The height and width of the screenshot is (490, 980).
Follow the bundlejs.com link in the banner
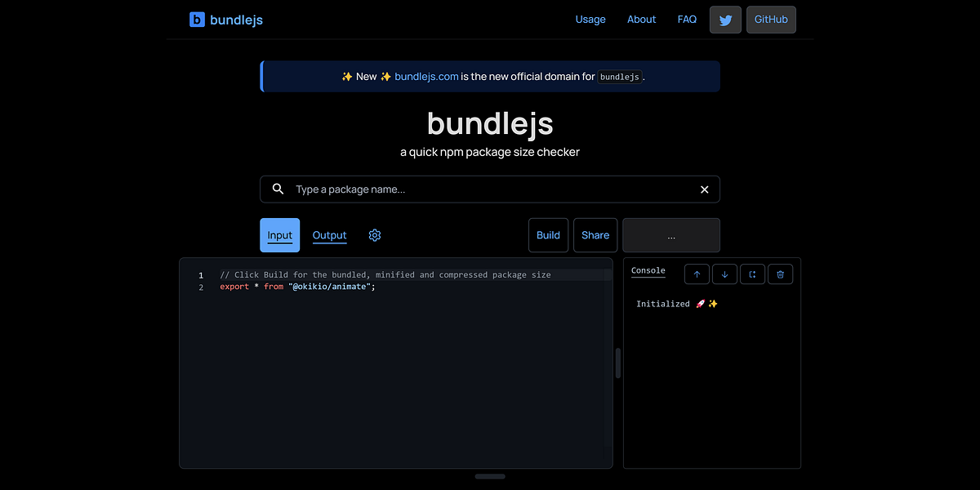click(x=425, y=76)
